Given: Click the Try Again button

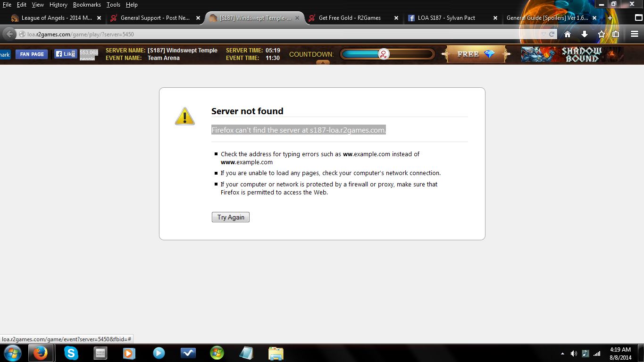Looking at the screenshot, I should click(230, 217).
